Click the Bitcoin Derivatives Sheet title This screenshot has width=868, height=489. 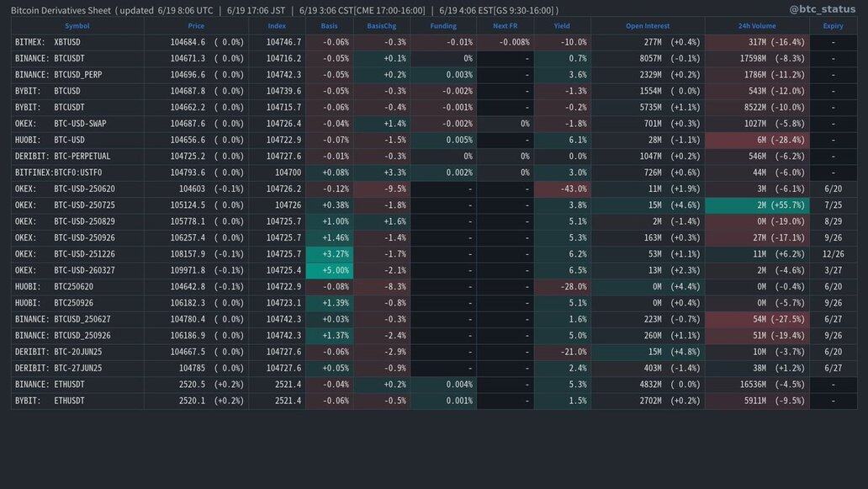(x=61, y=10)
